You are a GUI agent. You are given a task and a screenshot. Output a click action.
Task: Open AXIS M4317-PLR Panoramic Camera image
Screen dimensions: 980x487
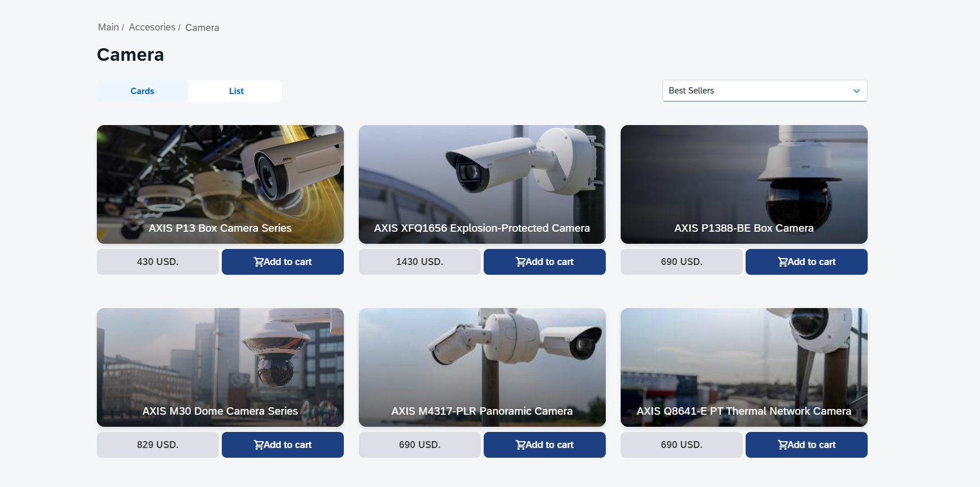click(x=482, y=367)
